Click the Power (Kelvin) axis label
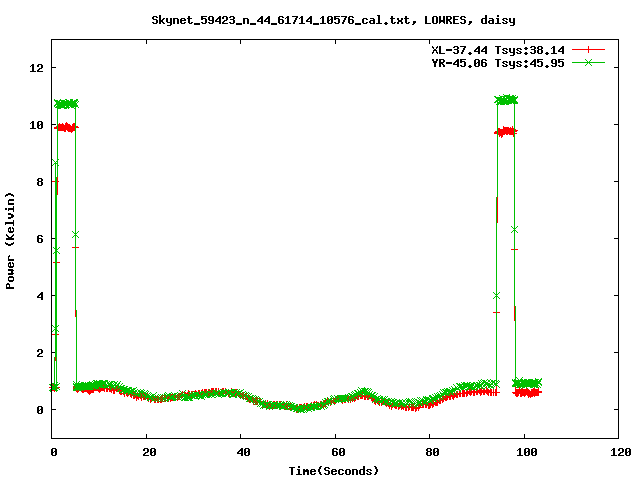The width and height of the screenshot is (640, 480). tap(10, 241)
